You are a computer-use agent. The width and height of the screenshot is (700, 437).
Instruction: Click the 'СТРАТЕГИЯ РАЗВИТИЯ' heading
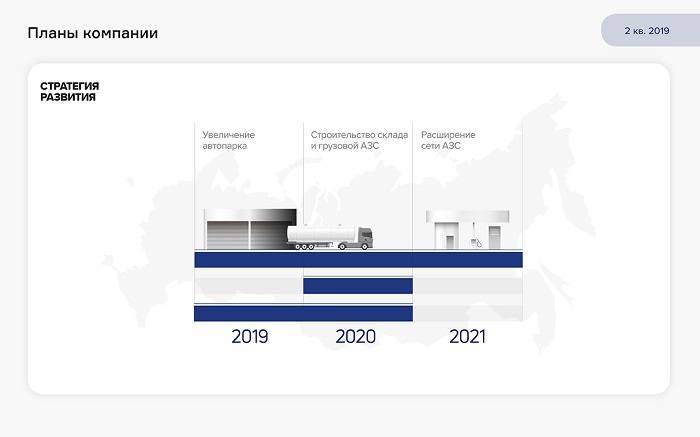[69, 92]
